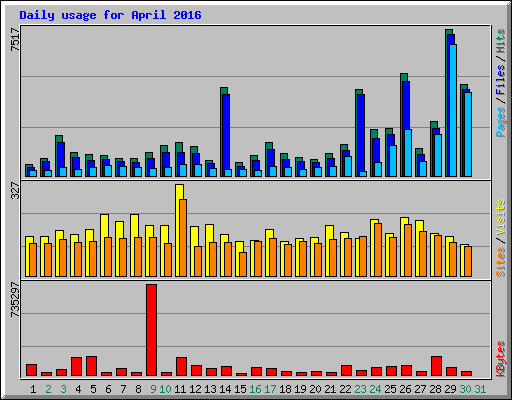512x400 pixels.
Task: Select green day label 16
Action: point(255,389)
